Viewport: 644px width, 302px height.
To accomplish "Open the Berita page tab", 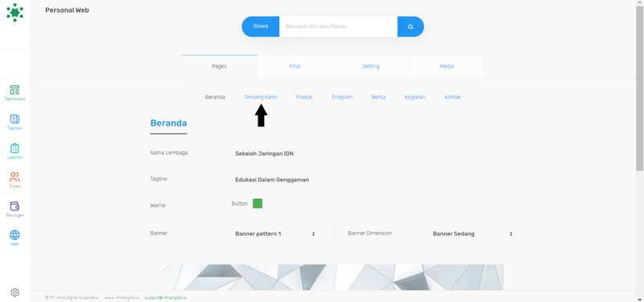I will 378,97.
